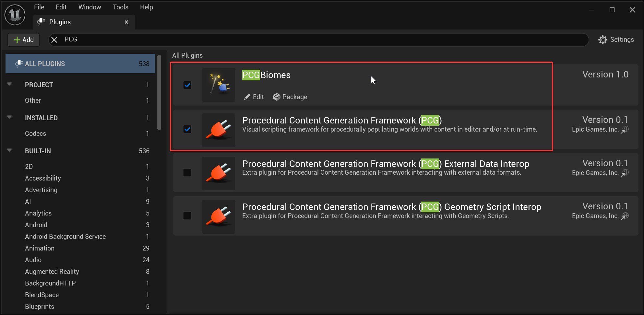644x315 pixels.
Task: Click the PCGBiomes magic wand thumbnail
Action: [x=219, y=85]
